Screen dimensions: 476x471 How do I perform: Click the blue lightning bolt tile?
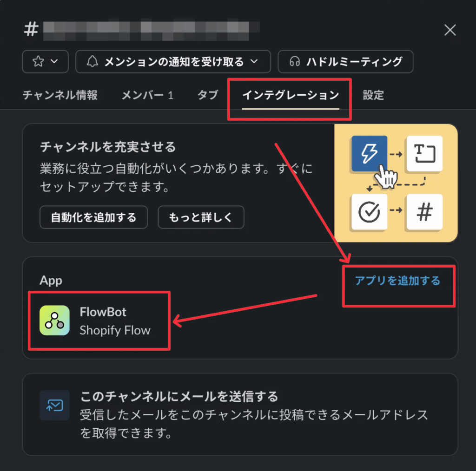[x=369, y=153]
